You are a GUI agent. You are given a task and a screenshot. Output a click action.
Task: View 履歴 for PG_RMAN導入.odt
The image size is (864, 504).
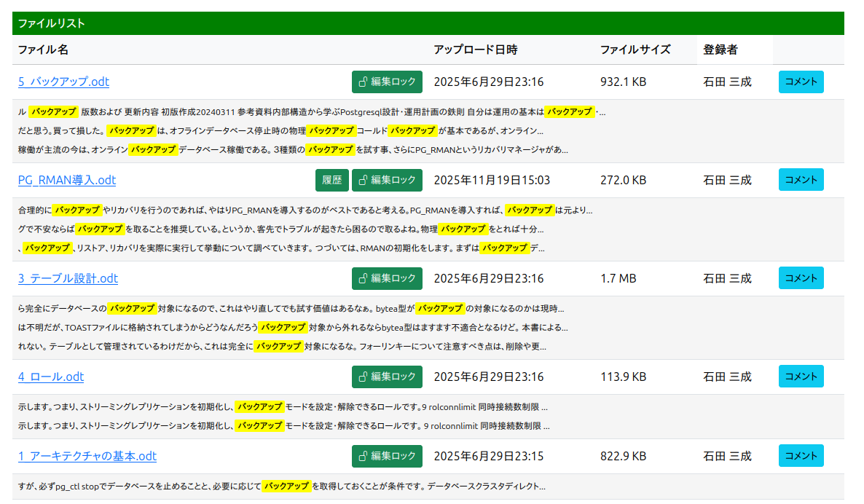tap(331, 180)
